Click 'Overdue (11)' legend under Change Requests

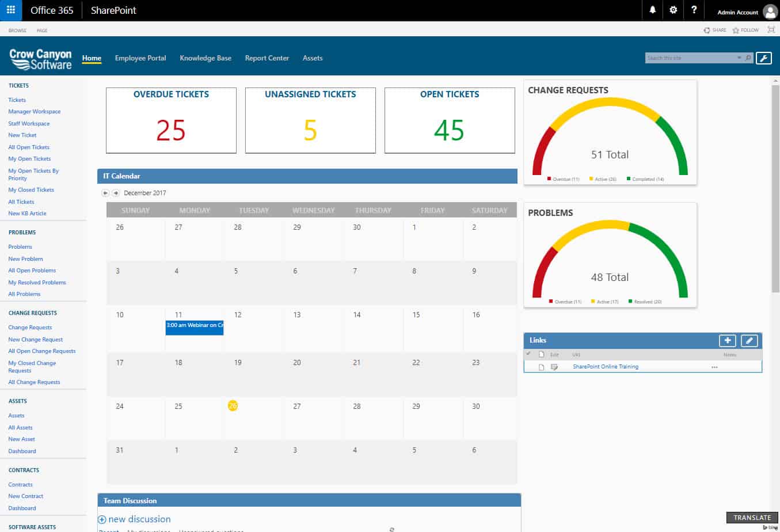pyautogui.click(x=564, y=179)
